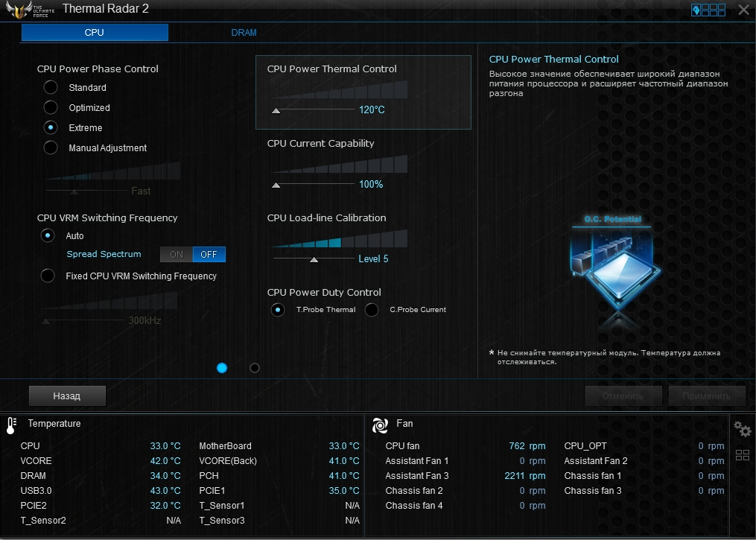Click the DRAM temperature 34.0 °C reading
756x540 pixels.
click(165, 476)
